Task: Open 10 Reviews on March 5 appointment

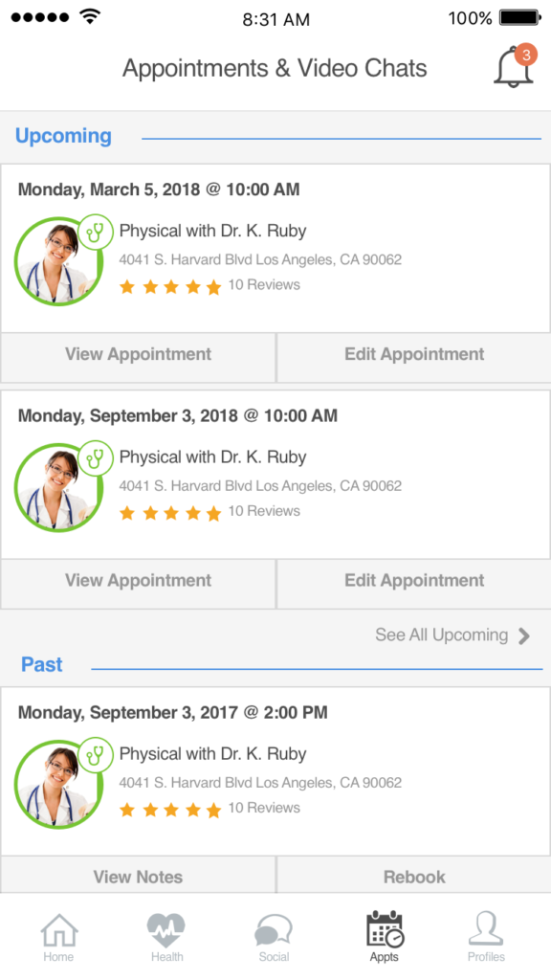Action: pos(264,285)
